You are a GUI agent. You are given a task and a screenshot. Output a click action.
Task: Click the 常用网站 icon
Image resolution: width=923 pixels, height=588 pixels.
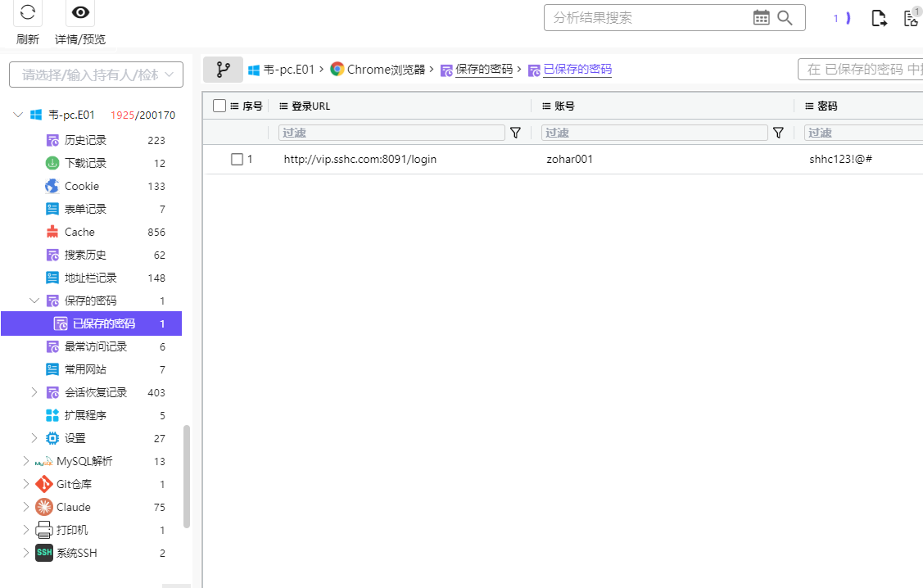tap(52, 369)
